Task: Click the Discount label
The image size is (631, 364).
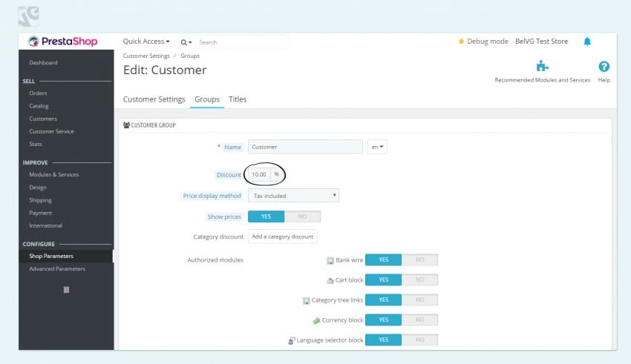Action: [x=229, y=175]
